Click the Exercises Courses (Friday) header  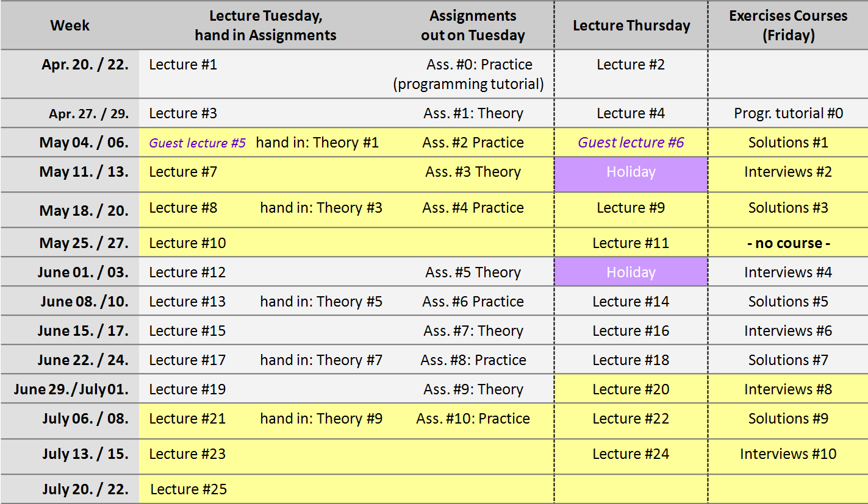pos(788,25)
